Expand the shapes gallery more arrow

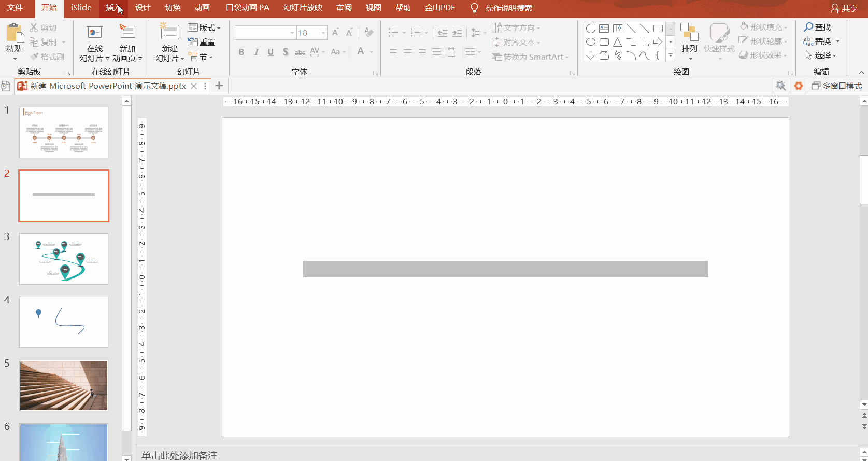tap(671, 55)
